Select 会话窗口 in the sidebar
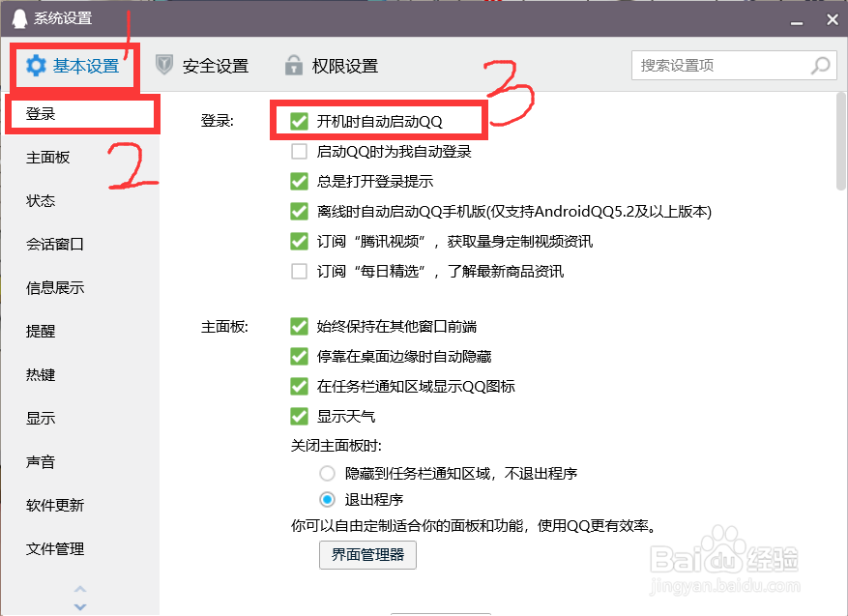Image resolution: width=848 pixels, height=616 pixels. (x=80, y=245)
